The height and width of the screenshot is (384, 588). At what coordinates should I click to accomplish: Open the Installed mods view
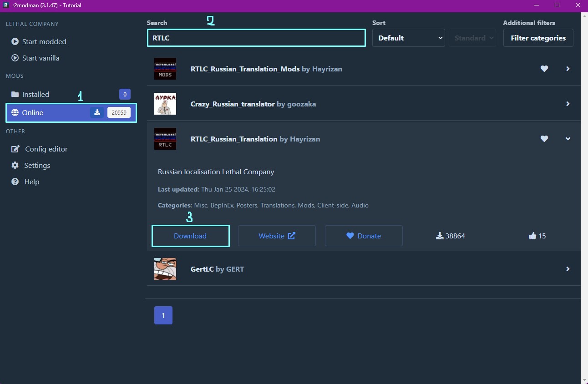71,94
